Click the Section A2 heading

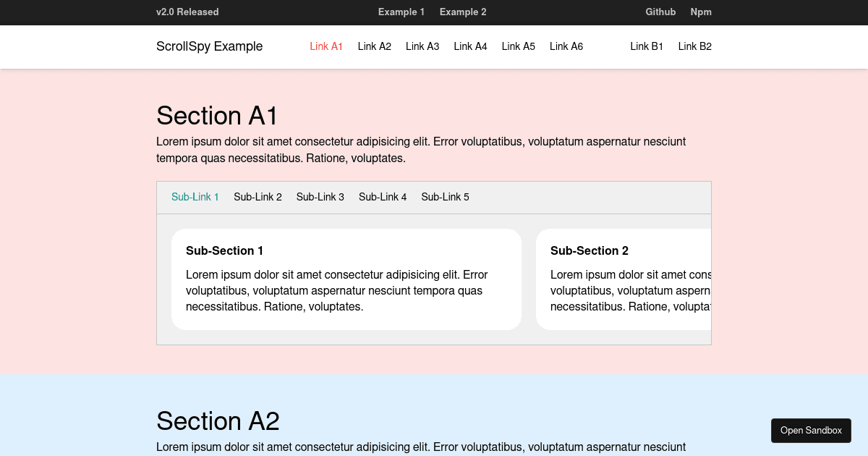coord(218,421)
